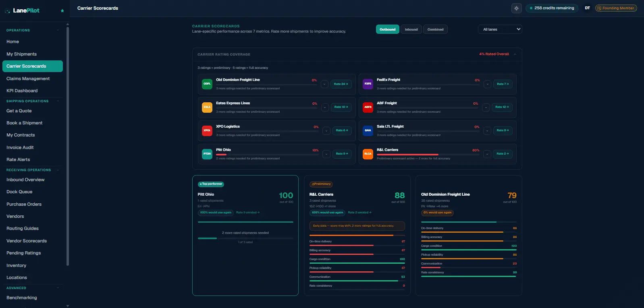Select the Outbound filter
Image resolution: width=644 pixels, height=308 pixels.
(387, 29)
